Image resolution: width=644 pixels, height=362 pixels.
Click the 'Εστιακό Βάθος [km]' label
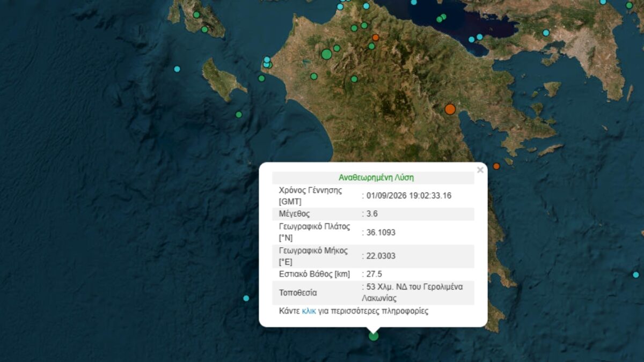click(314, 274)
